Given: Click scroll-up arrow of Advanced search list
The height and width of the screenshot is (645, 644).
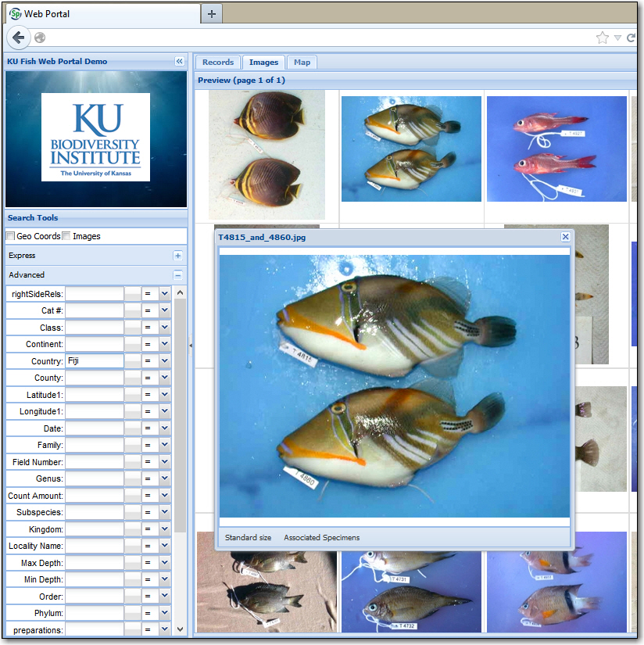Looking at the screenshot, I should [180, 292].
